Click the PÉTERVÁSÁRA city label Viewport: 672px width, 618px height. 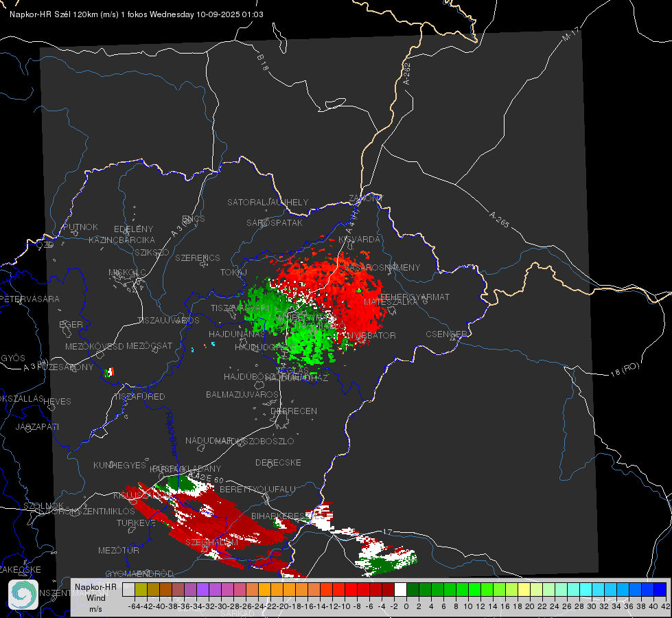pyautogui.click(x=29, y=299)
